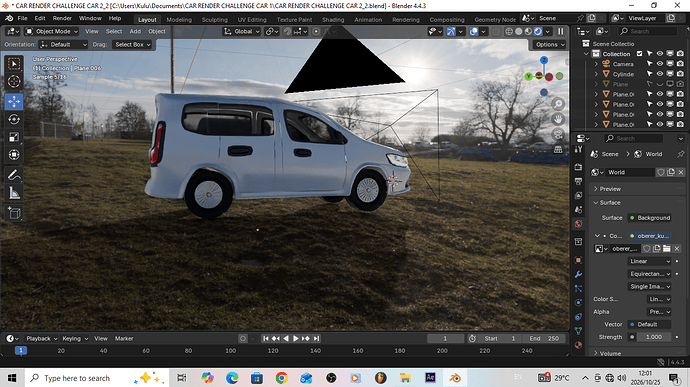Screen dimensions: 690x387
Task: Open the Object properties tab
Action: [x=579, y=260]
